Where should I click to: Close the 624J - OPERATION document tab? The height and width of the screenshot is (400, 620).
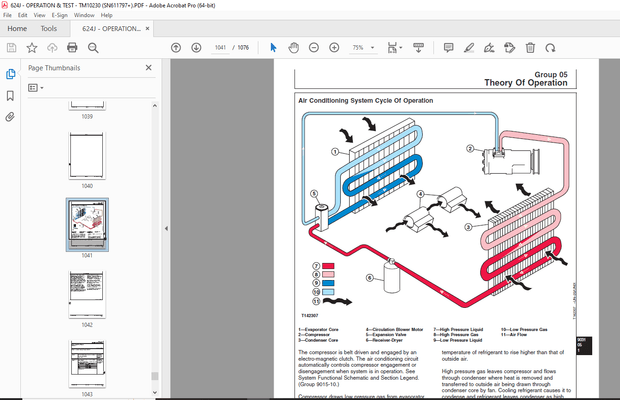(x=147, y=28)
